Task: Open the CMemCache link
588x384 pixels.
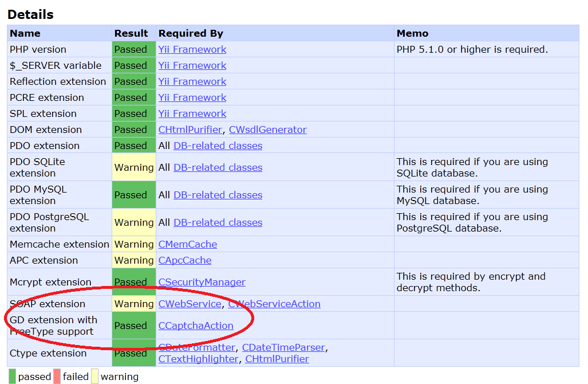Action: pyautogui.click(x=187, y=244)
